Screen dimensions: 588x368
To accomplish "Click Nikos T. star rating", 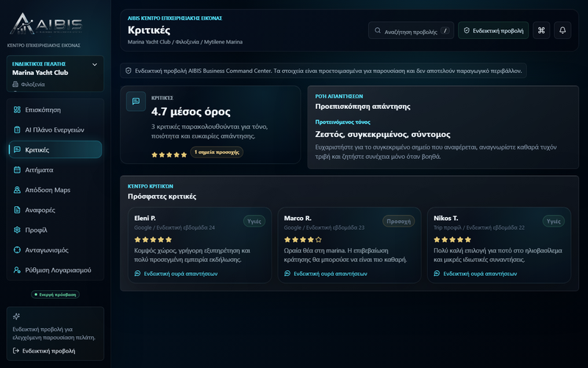I will (452, 240).
